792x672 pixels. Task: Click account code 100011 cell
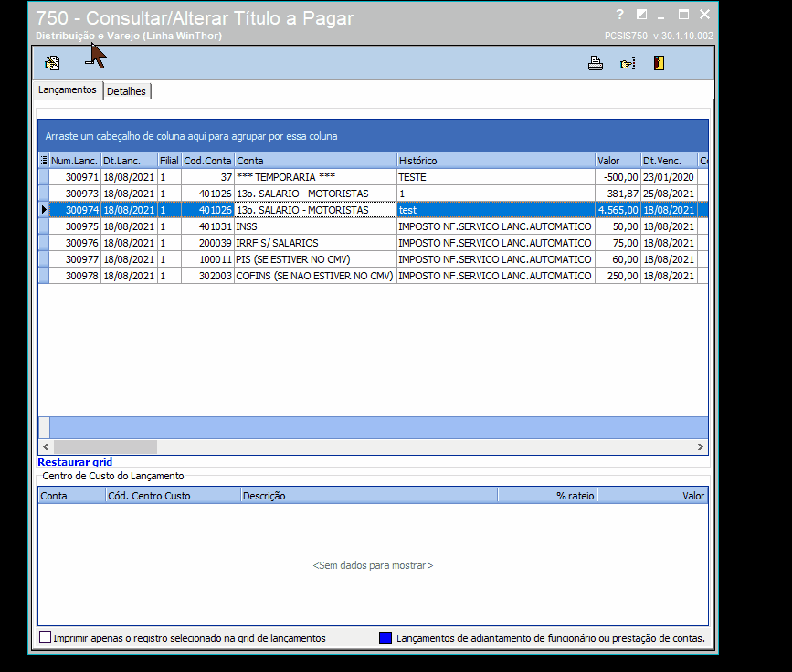tap(207, 259)
